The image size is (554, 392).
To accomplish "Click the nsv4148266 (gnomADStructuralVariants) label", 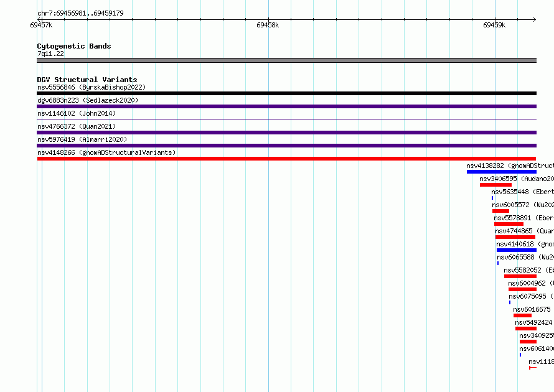I will [106, 152].
